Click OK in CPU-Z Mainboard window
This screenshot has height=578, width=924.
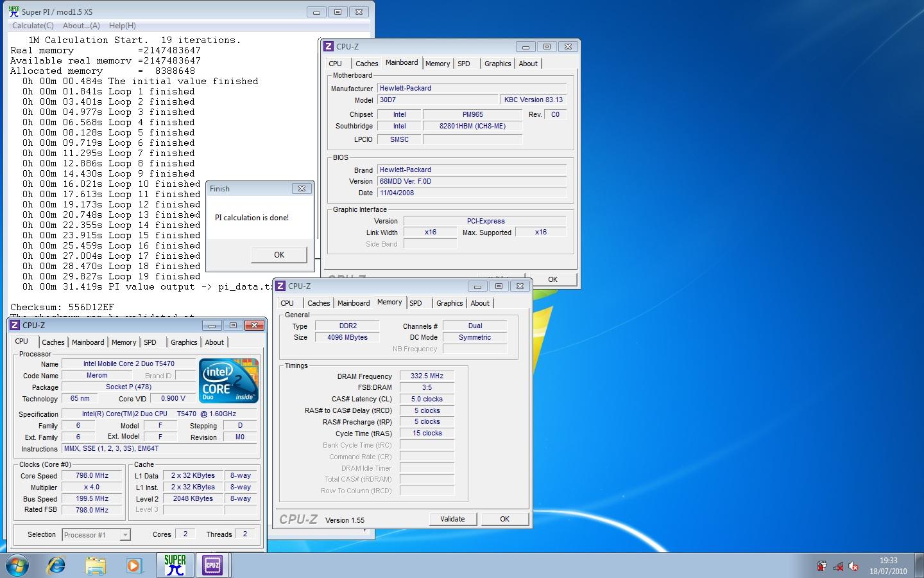tap(552, 279)
